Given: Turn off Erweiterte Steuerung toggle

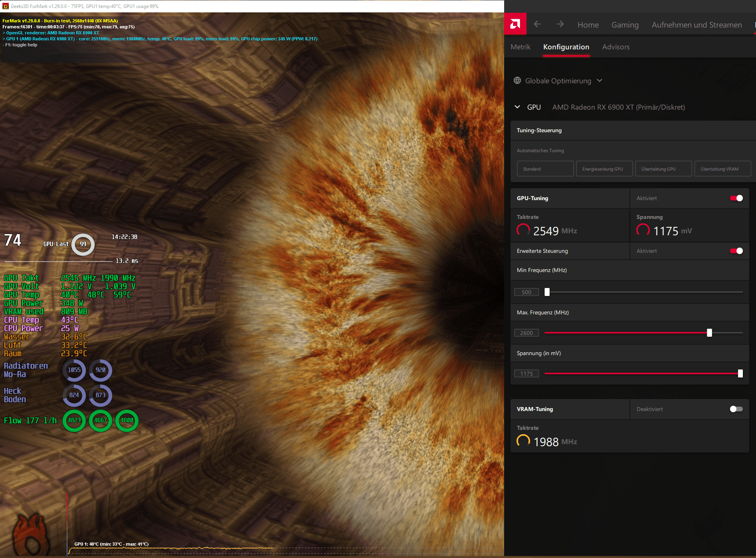Looking at the screenshot, I should [736, 251].
